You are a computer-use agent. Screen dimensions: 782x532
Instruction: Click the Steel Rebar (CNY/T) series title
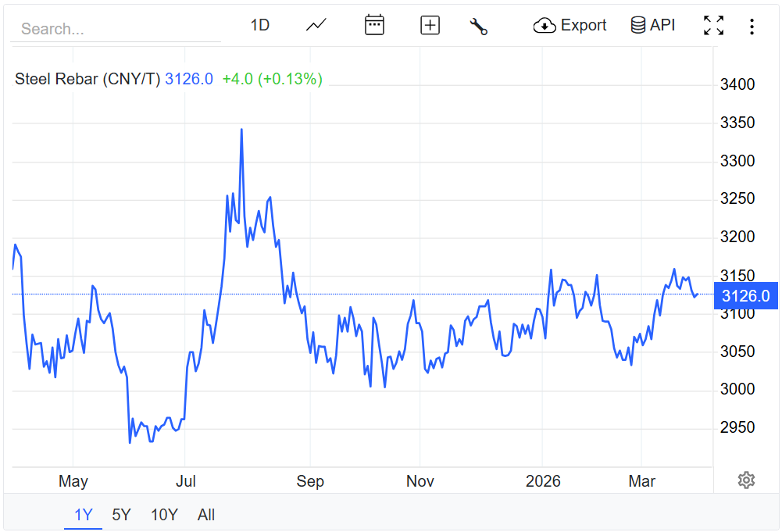[87, 79]
